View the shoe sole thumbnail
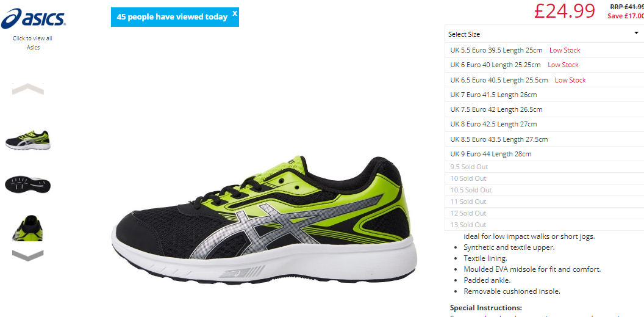 tap(28, 184)
